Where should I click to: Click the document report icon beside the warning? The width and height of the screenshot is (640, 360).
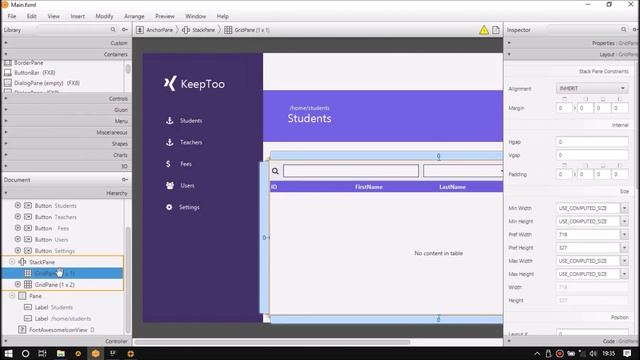[496, 30]
